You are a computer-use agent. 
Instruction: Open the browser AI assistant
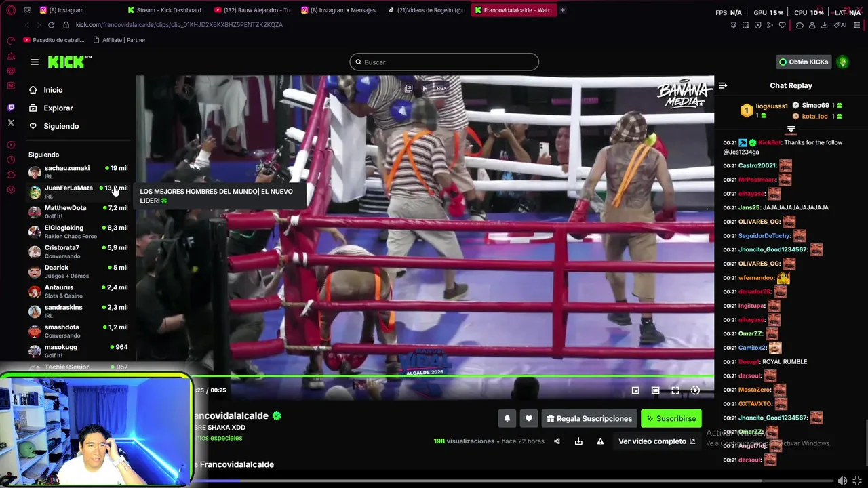(x=840, y=25)
